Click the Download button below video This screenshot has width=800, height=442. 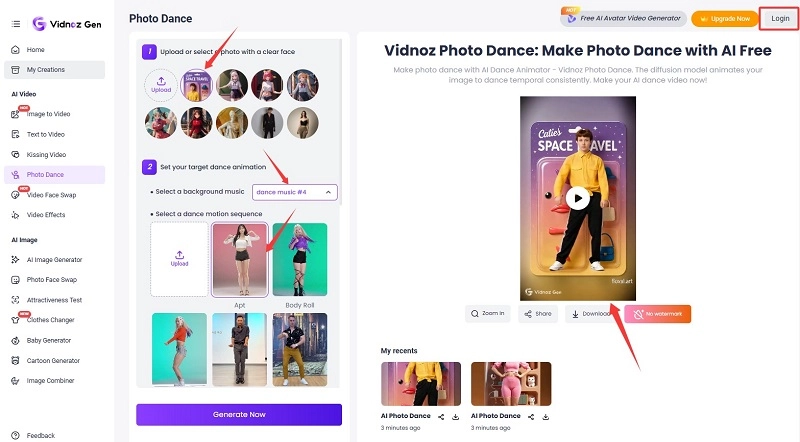click(590, 313)
